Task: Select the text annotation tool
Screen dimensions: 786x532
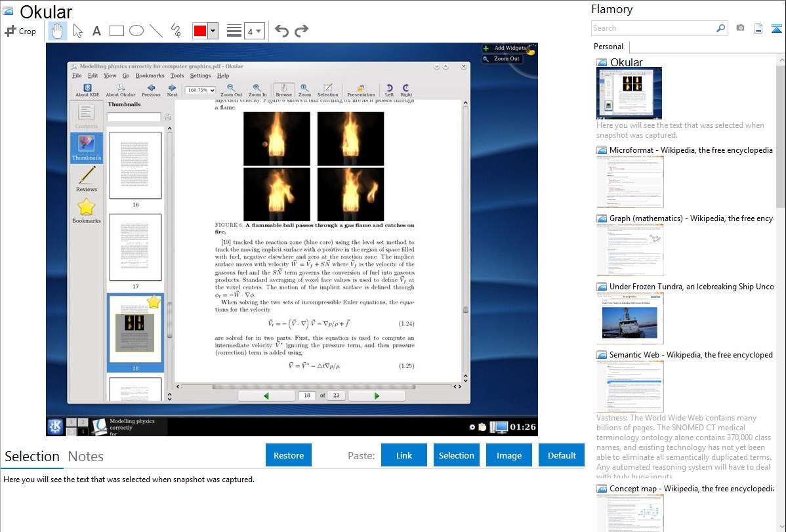Action: pyautogui.click(x=96, y=31)
